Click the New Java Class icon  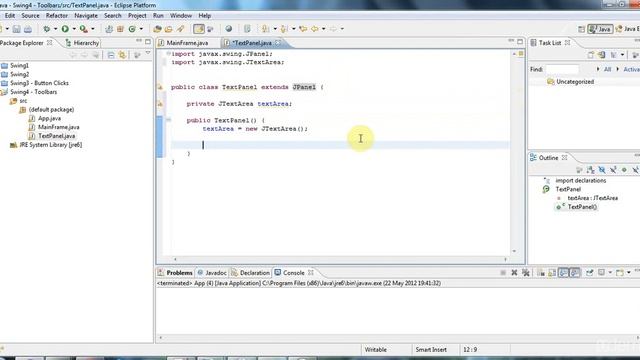[132, 29]
